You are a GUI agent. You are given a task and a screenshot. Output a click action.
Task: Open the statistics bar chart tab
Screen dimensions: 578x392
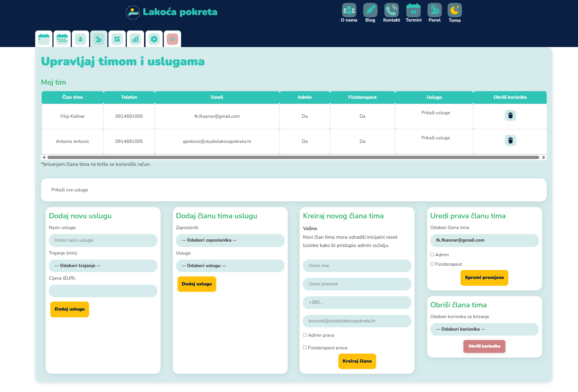coord(135,39)
